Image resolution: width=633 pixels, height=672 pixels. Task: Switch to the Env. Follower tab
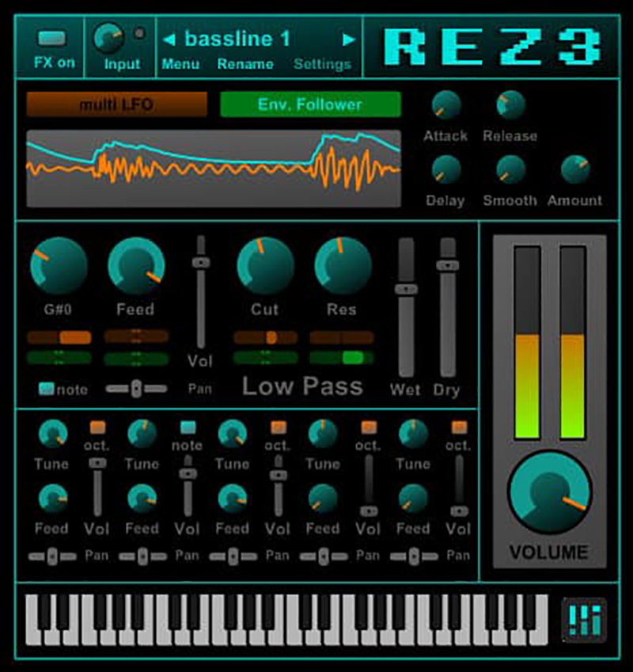[x=311, y=104]
